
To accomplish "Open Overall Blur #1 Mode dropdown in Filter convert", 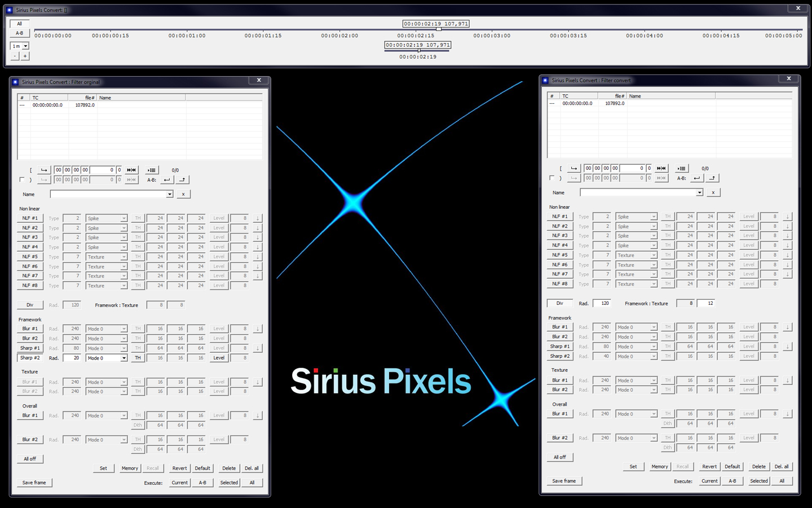I will tap(654, 414).
